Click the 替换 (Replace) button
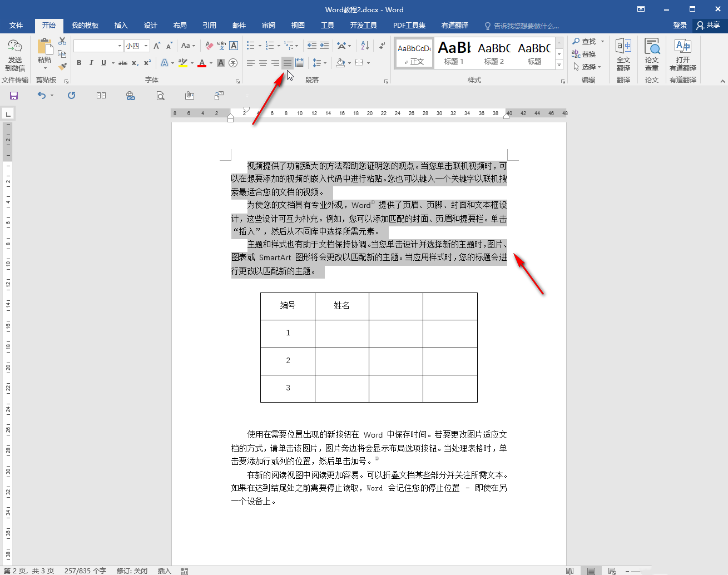The height and width of the screenshot is (575, 728). point(584,54)
